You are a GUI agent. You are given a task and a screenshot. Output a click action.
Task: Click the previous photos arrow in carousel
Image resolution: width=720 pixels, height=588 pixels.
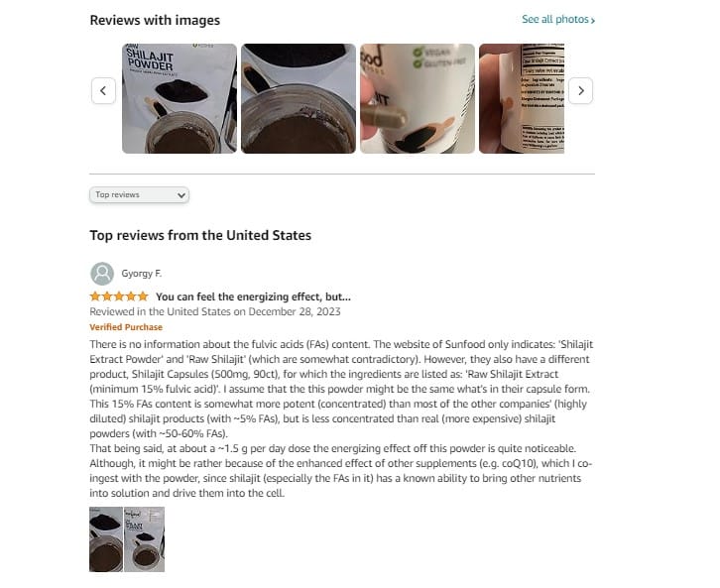coord(103,91)
